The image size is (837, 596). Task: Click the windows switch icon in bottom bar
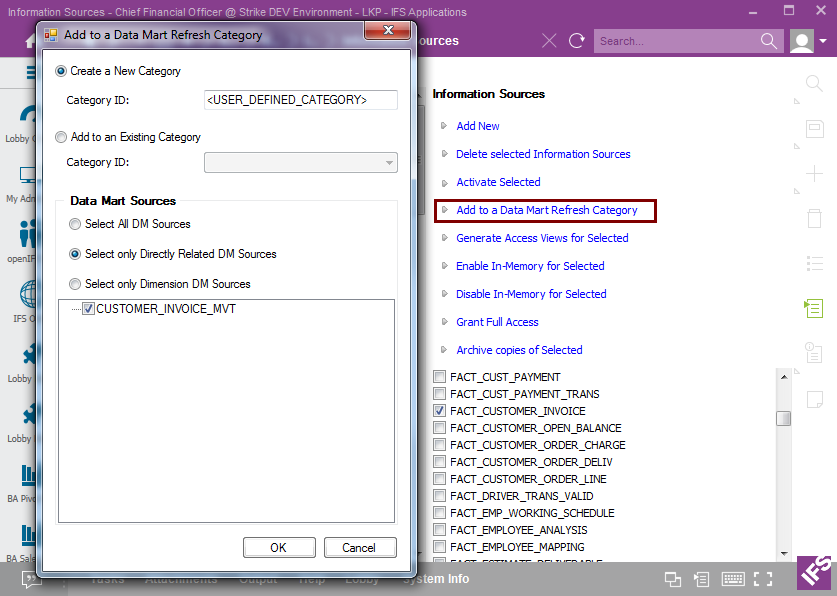673,579
